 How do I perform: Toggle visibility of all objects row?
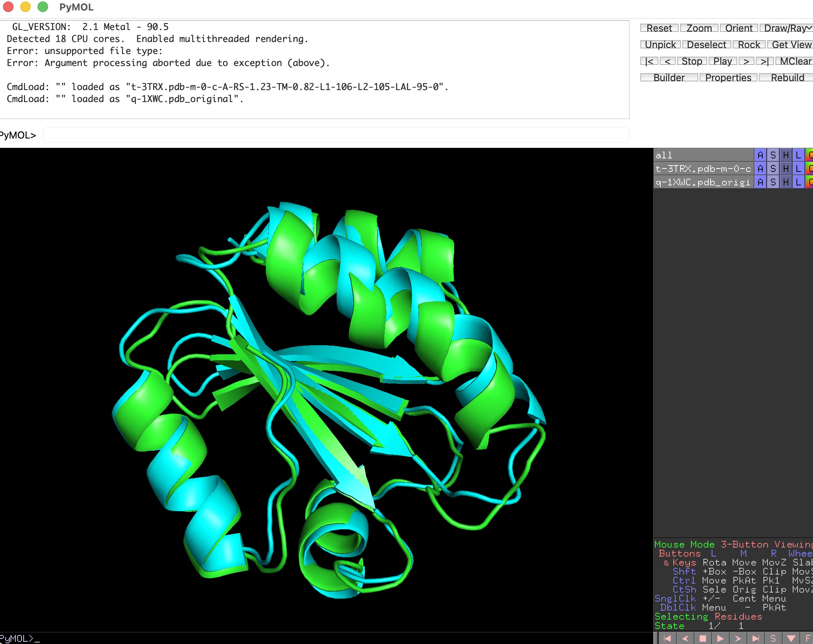[x=703, y=155]
